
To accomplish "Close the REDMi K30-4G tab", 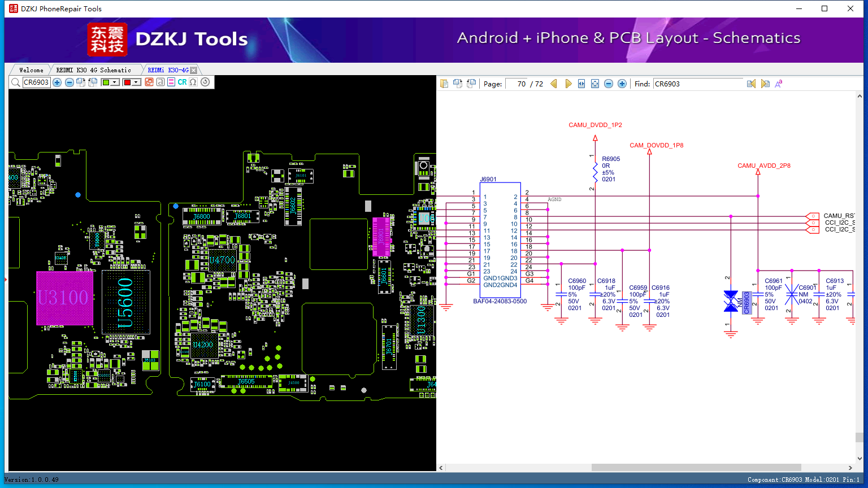I will (193, 70).
